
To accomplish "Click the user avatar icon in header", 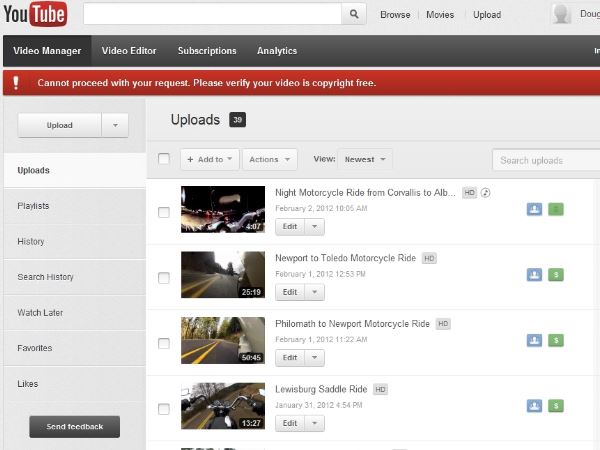I will coord(562,14).
